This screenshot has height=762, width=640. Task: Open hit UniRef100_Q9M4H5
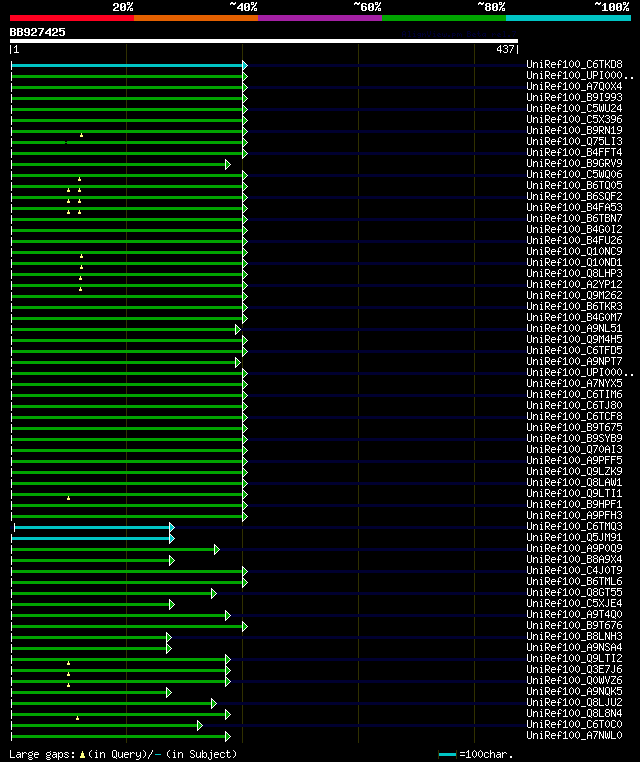click(574, 340)
